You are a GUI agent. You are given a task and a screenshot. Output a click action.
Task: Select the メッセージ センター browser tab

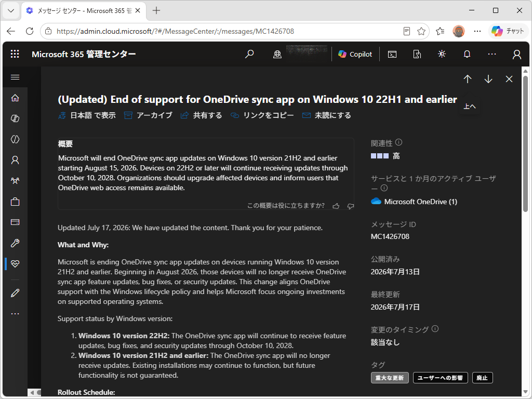(x=84, y=10)
